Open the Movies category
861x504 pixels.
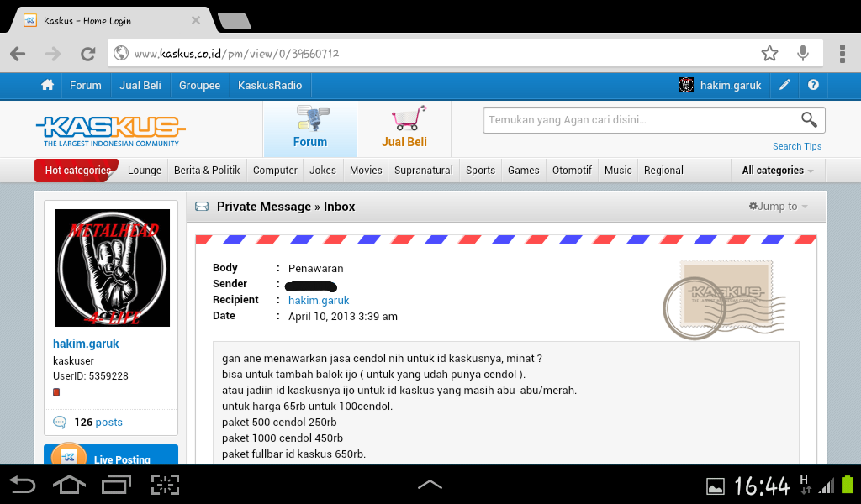pyautogui.click(x=366, y=171)
